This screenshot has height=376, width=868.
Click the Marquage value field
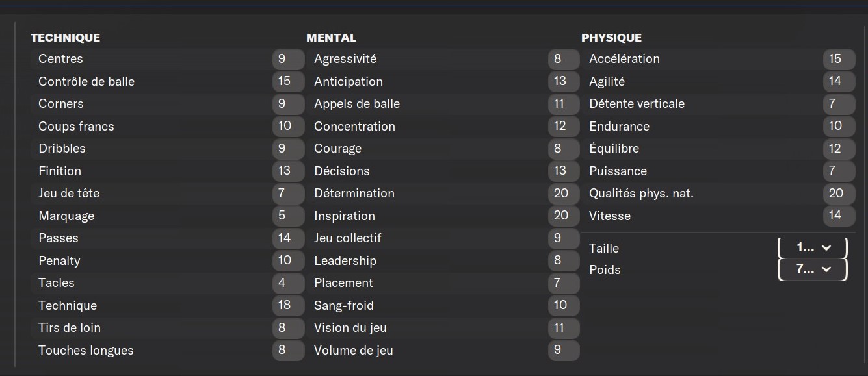pyautogui.click(x=288, y=216)
